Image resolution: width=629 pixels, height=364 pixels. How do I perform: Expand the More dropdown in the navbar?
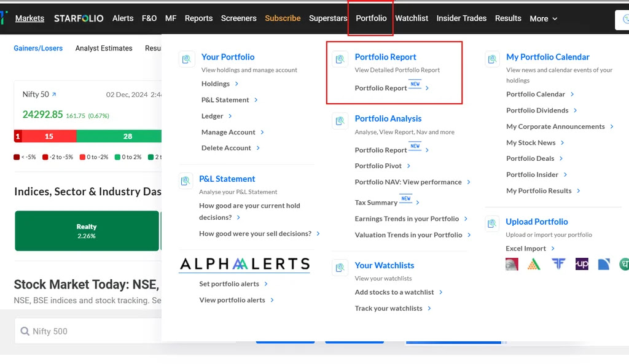pos(543,19)
